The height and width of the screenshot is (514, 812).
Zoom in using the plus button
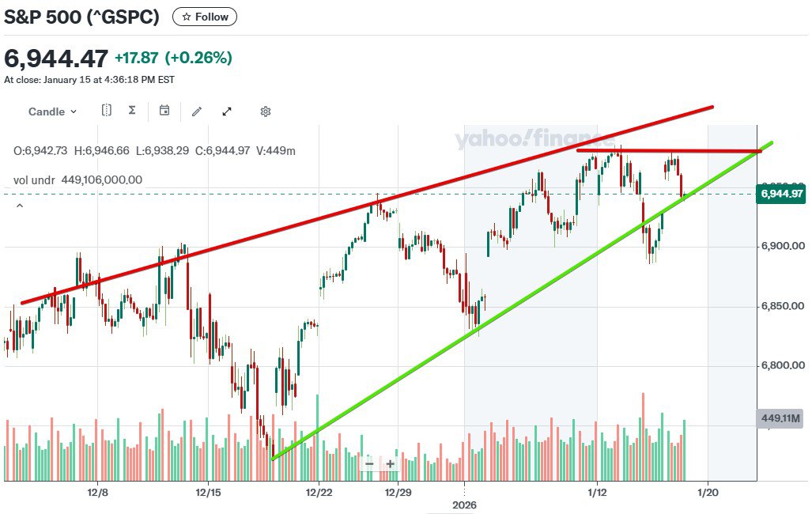pyautogui.click(x=390, y=463)
